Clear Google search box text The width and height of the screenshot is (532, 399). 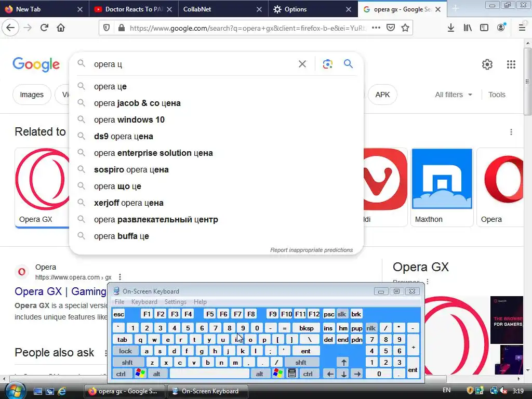302,64
